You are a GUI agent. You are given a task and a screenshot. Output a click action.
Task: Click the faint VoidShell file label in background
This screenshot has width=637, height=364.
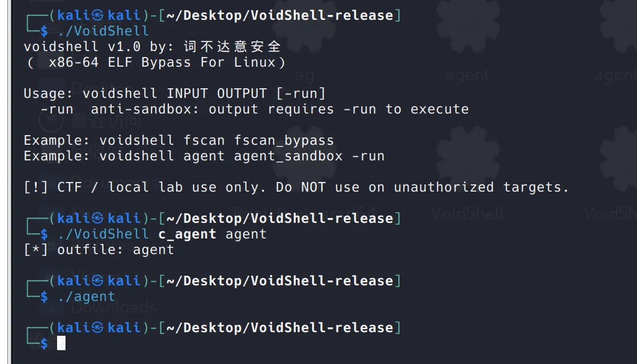(x=467, y=213)
